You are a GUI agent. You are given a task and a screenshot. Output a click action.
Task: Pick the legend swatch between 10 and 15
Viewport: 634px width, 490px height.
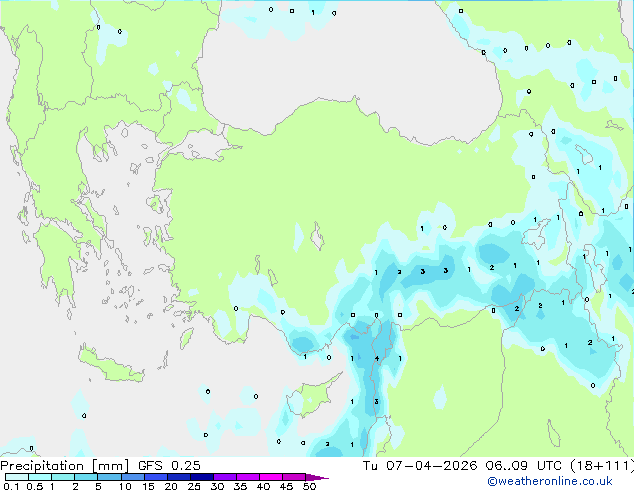pyautogui.click(x=133, y=477)
